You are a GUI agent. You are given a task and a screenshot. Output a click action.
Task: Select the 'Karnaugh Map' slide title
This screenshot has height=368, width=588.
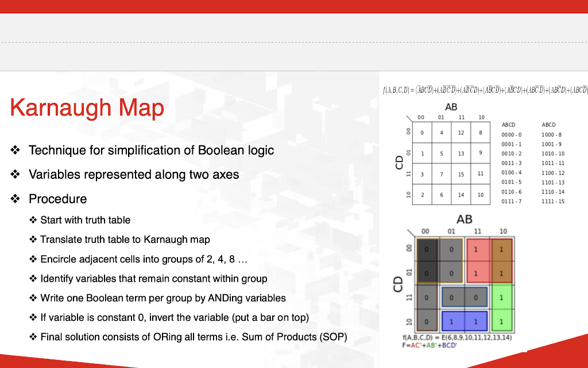(86, 108)
